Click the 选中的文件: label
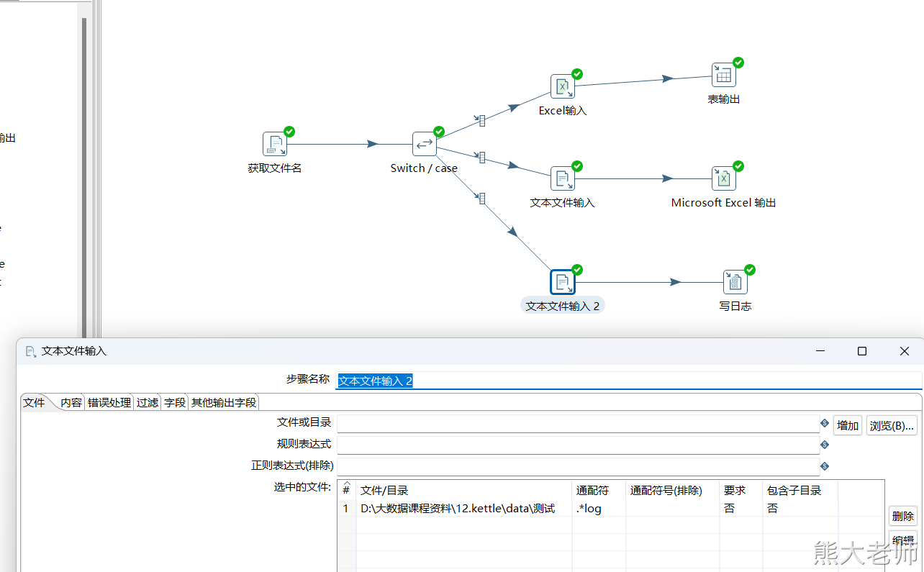924x572 pixels. [303, 487]
